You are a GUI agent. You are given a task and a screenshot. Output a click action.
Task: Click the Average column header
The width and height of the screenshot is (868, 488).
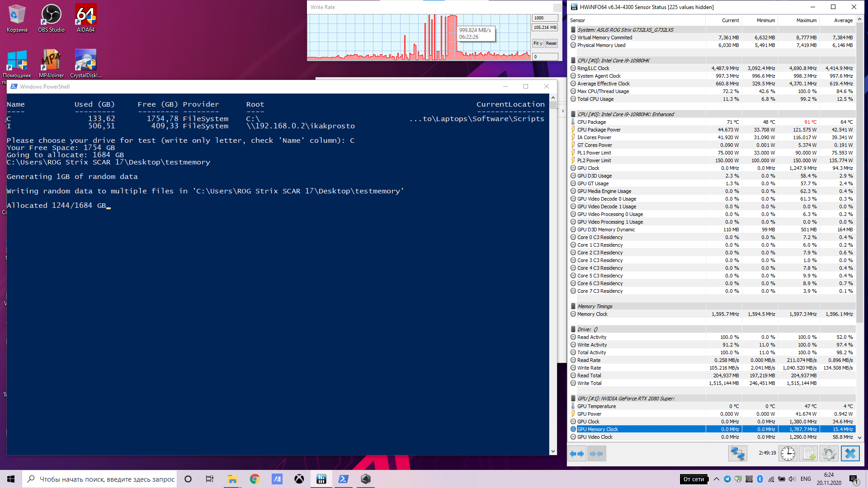[838, 20]
